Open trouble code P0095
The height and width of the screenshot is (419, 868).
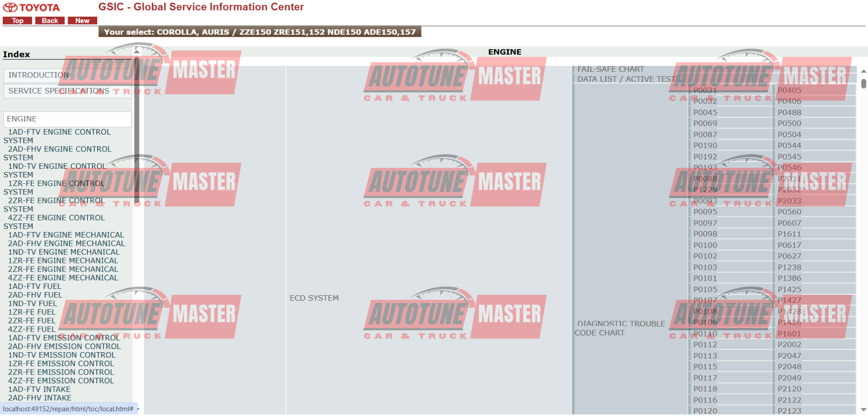pos(705,212)
